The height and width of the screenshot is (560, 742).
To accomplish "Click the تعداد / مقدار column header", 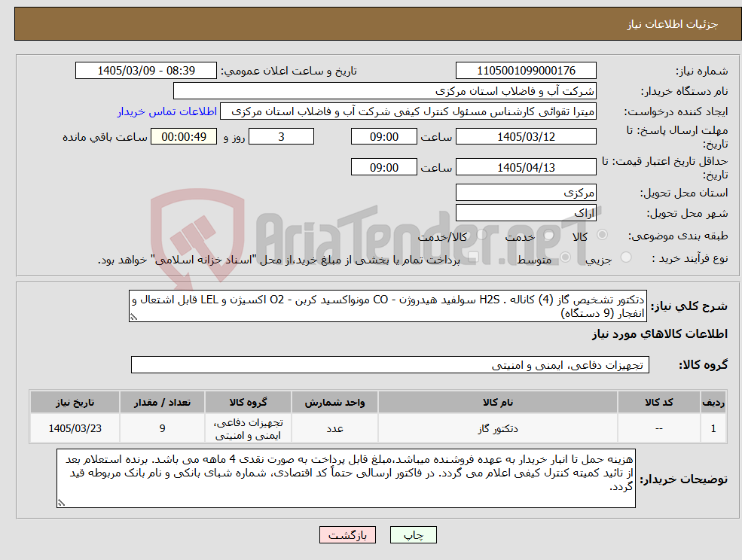I will coord(162,403).
